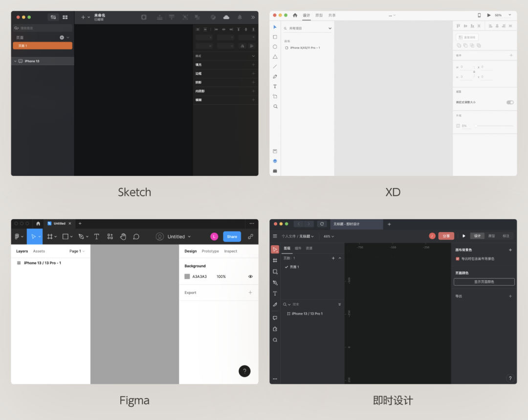
Task: Click the Sketch cloud upload icon
Action: tap(226, 17)
